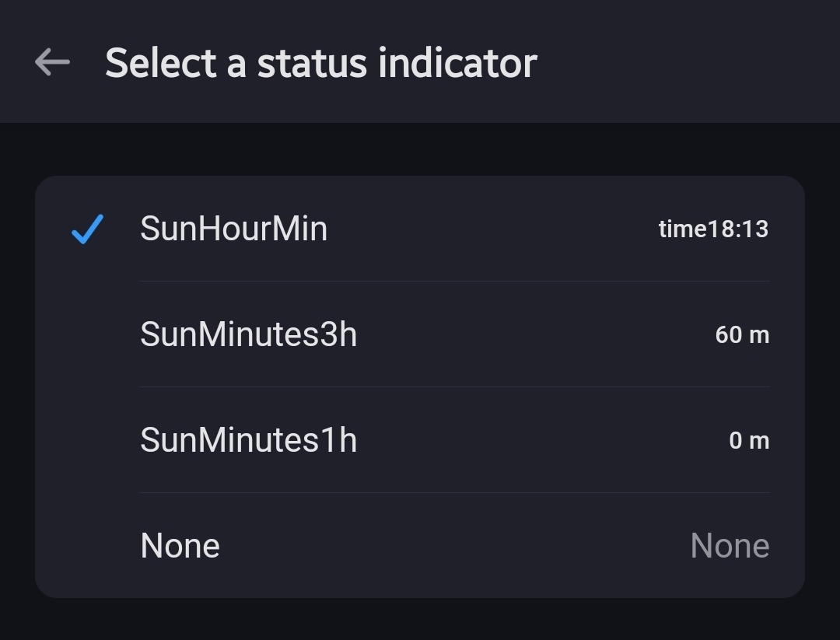Click the "60 m" value text
840x640 pixels.
(x=742, y=335)
